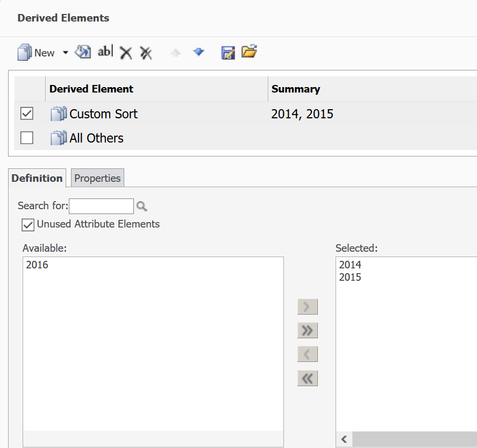Image resolution: width=477 pixels, height=448 pixels.
Task: Click the save derived elements icon
Action: point(228,53)
